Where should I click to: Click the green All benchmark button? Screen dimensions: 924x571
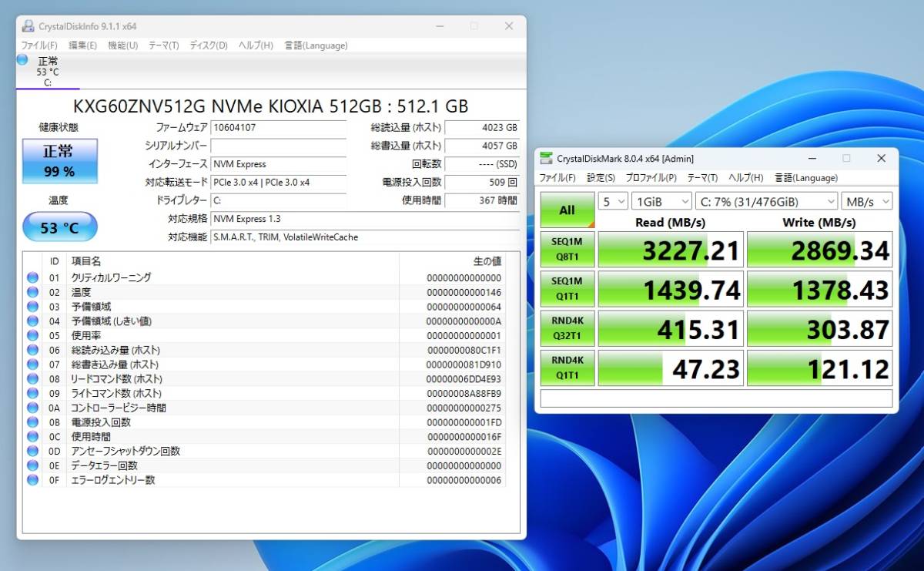click(x=567, y=210)
